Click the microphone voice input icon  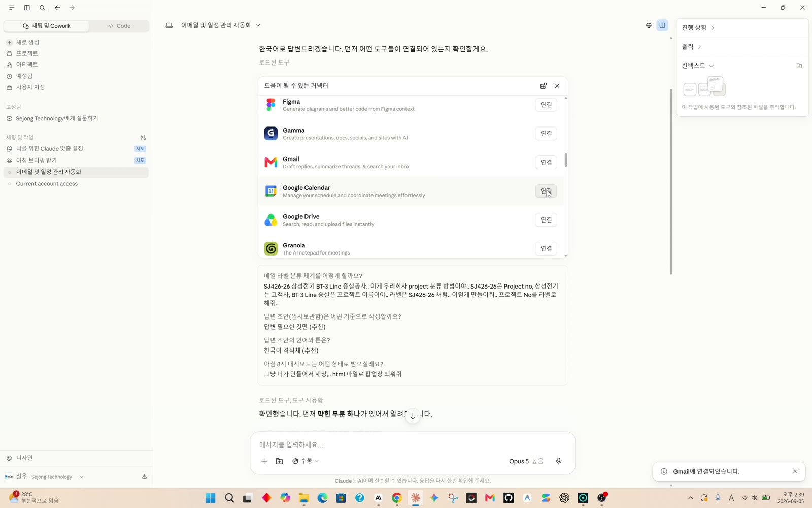click(559, 461)
